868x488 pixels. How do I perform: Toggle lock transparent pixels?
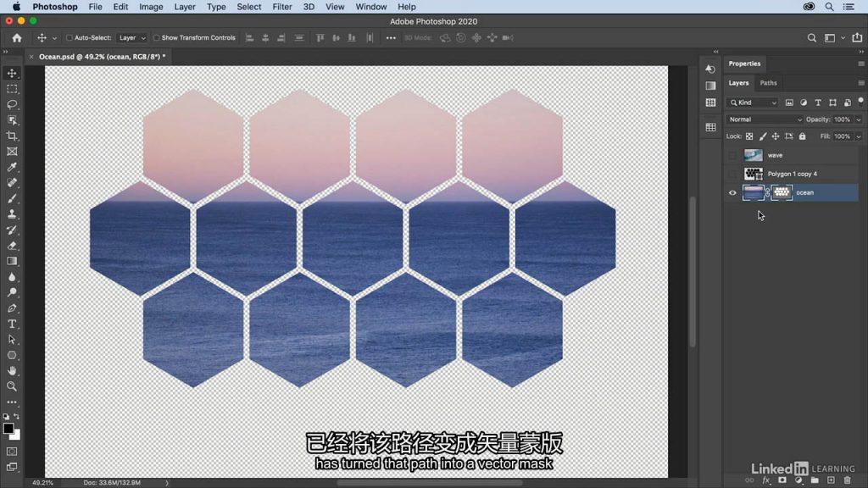749,136
